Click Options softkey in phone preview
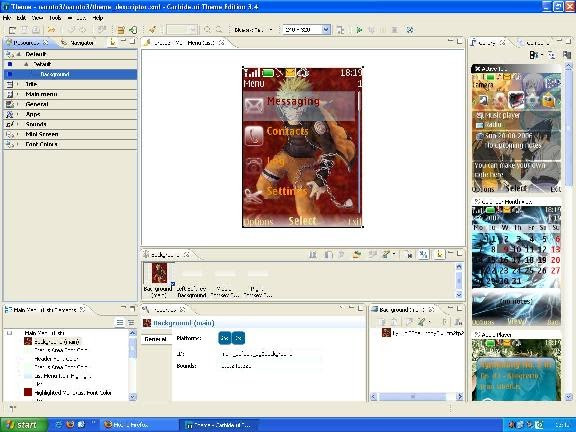This screenshot has height=432, width=576. click(x=259, y=222)
